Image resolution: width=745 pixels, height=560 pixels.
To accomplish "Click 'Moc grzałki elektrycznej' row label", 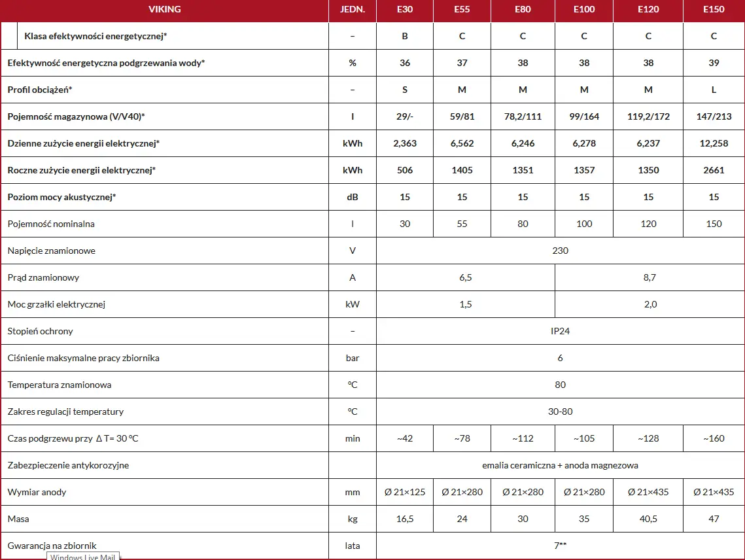I will [x=56, y=305].
